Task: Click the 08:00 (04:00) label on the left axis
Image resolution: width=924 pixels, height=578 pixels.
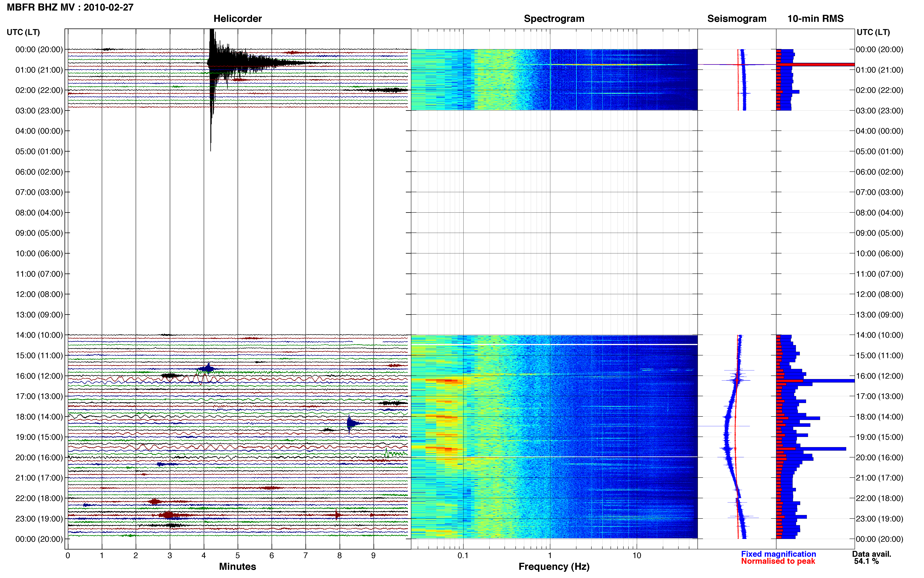Action: click(x=39, y=213)
